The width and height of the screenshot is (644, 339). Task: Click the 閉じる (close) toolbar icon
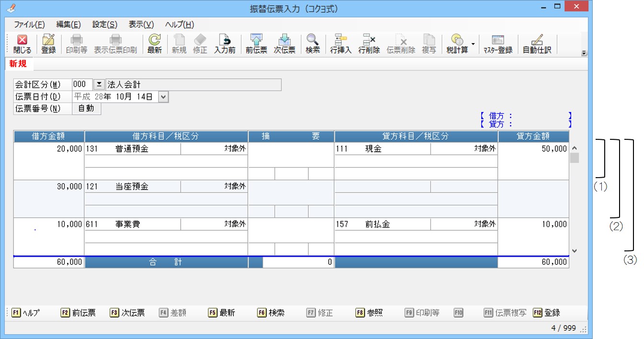click(22, 44)
